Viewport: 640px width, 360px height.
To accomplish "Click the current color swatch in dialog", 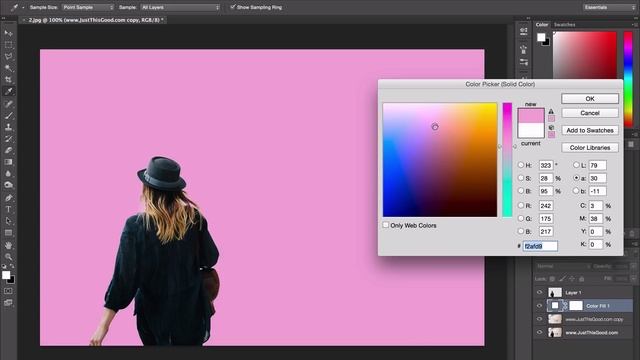I will tap(531, 130).
